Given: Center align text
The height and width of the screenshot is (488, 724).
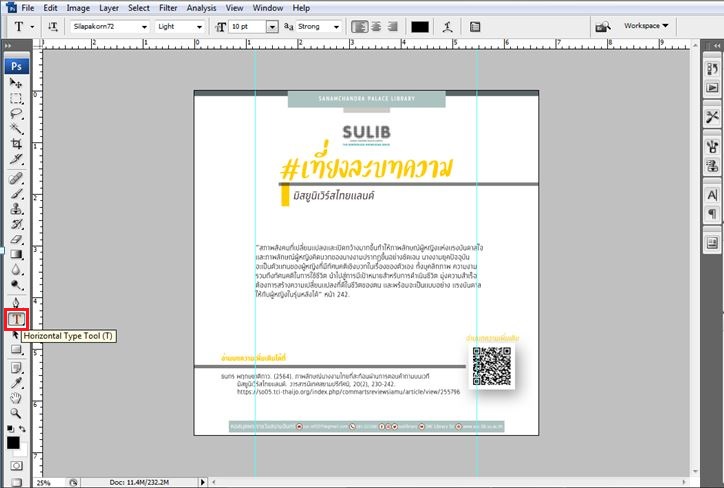Looking at the screenshot, I should click(x=376, y=27).
